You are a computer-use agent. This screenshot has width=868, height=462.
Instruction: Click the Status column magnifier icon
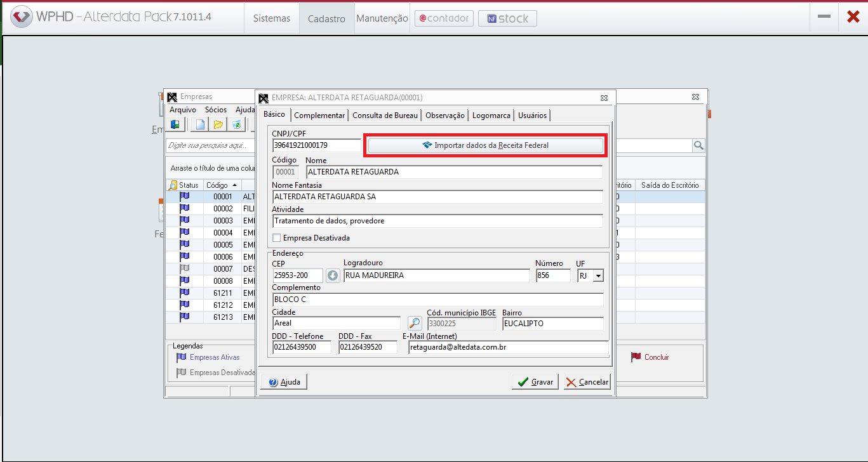pyautogui.click(x=173, y=185)
